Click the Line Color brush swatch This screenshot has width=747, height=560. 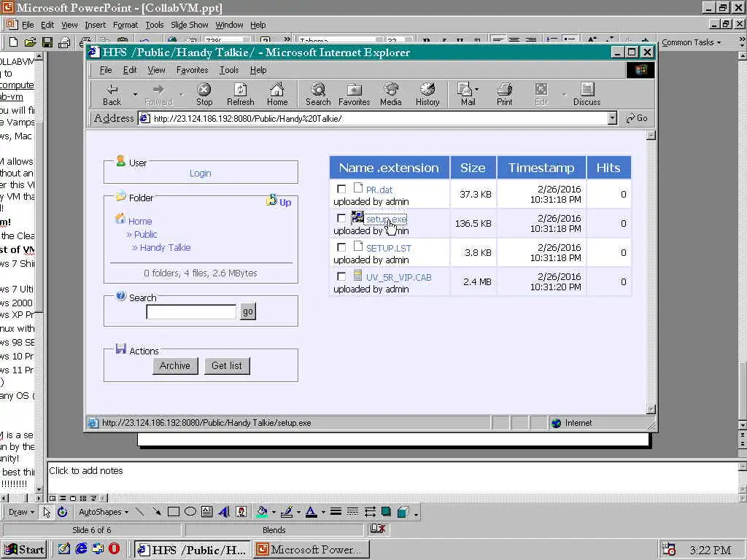pyautogui.click(x=287, y=512)
